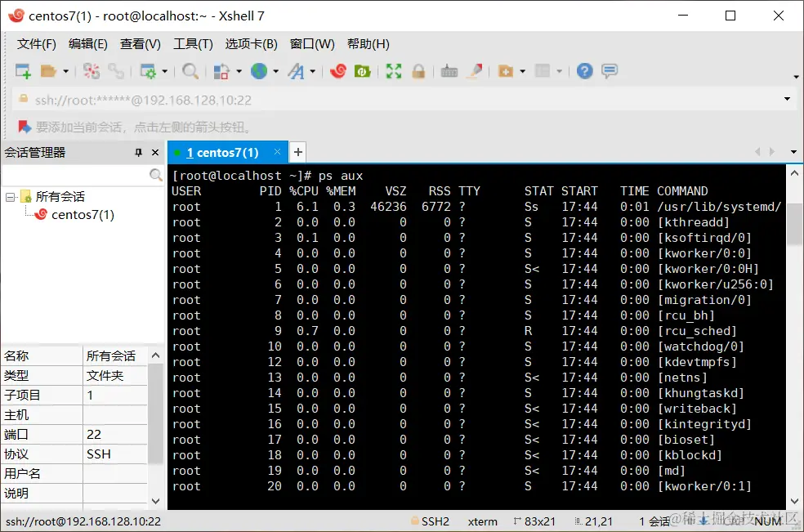This screenshot has width=804, height=532.
Task: Click the keyboard Key mapping icon
Action: [449, 71]
